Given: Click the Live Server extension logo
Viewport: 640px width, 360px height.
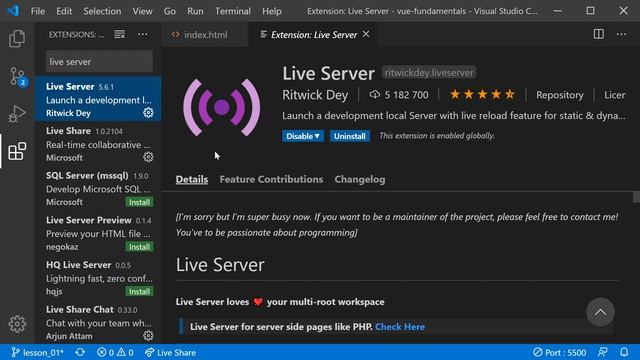Looking at the screenshot, I should [222, 107].
